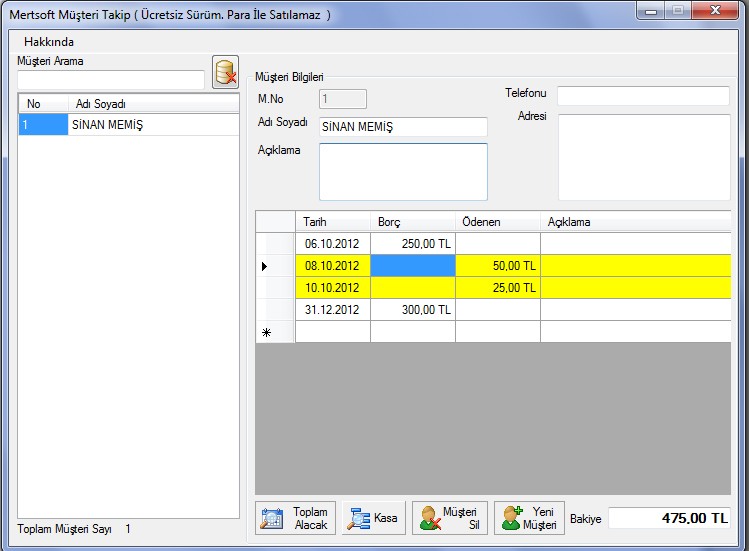The width and height of the screenshot is (749, 551).
Task: Click the Borç column header
Action: coord(413,222)
